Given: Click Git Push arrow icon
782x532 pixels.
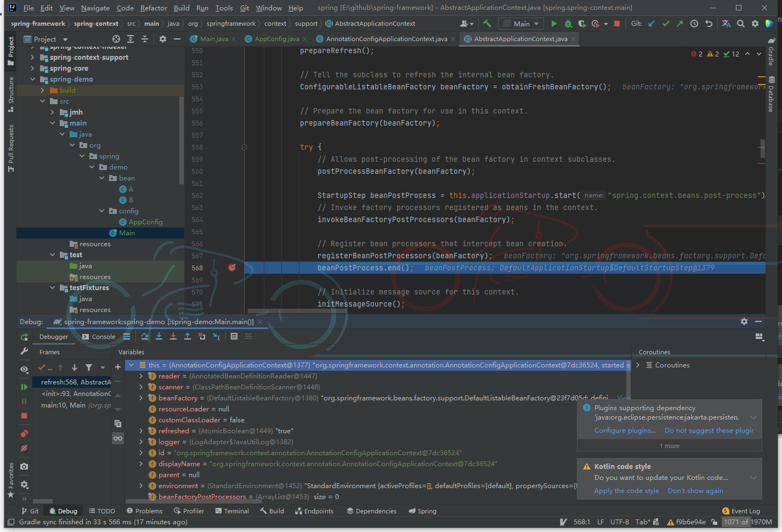Looking at the screenshot, I should (680, 24).
